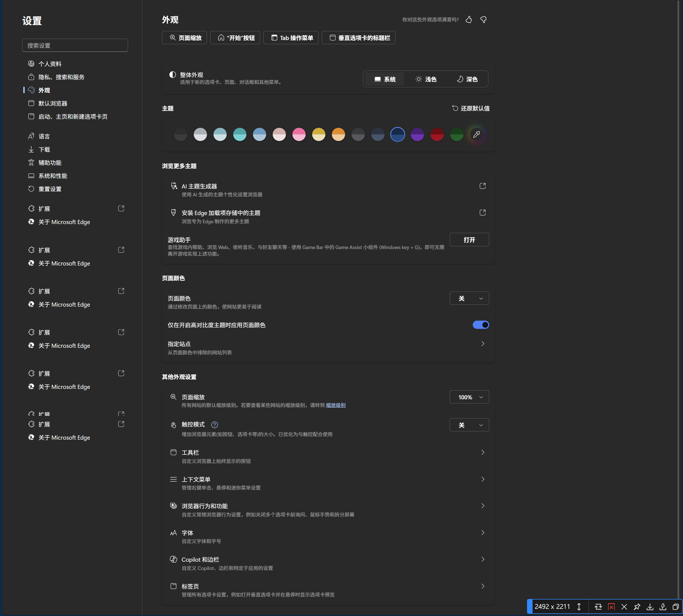Click the search settings (搜索设置) input field
Image resolution: width=683 pixels, height=616 pixels.
(75, 45)
